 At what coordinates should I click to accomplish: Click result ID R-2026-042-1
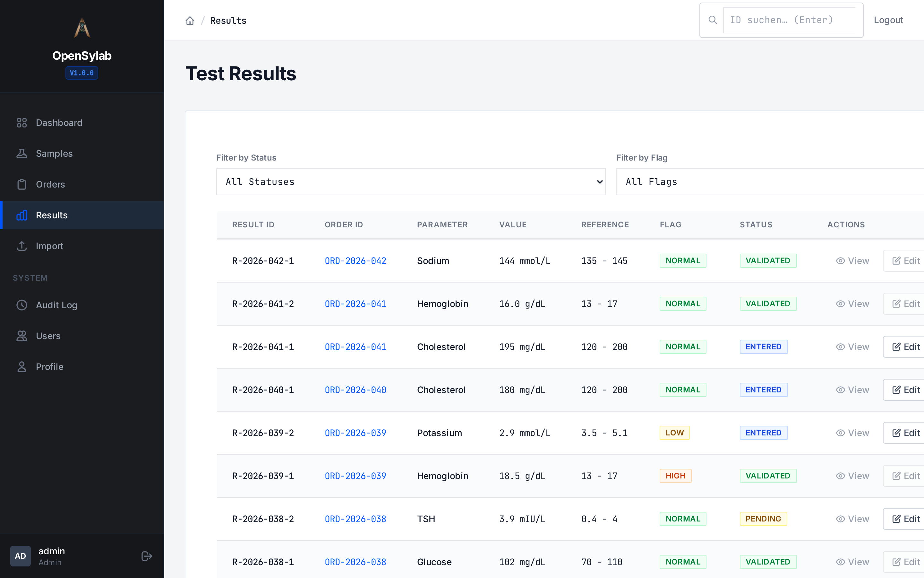click(263, 261)
